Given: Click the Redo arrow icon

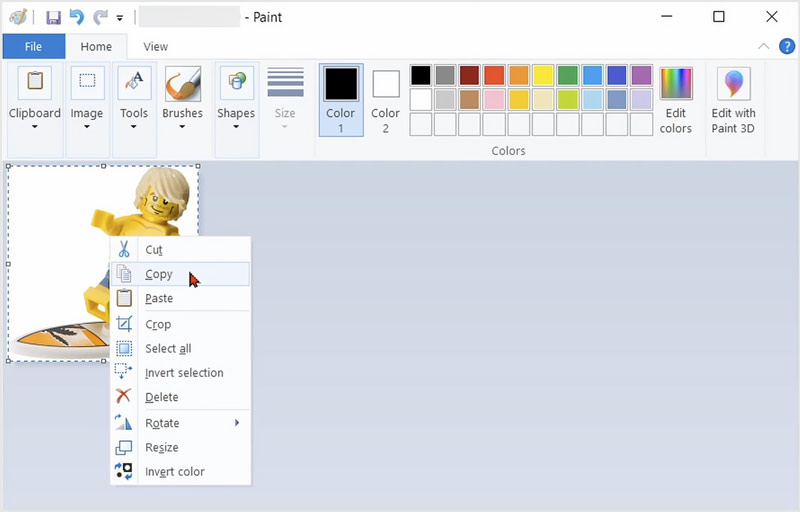Looking at the screenshot, I should point(100,17).
